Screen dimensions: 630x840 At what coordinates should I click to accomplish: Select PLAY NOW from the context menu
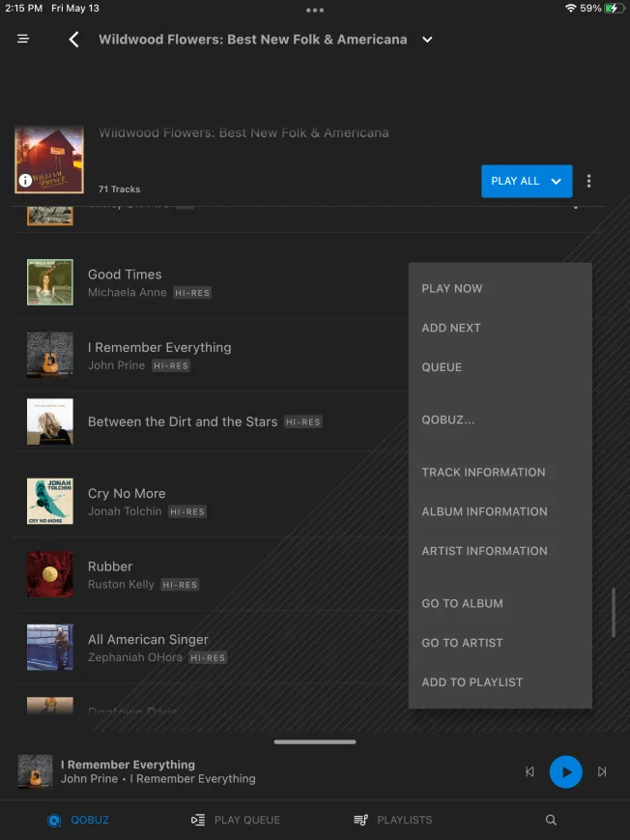click(x=452, y=288)
